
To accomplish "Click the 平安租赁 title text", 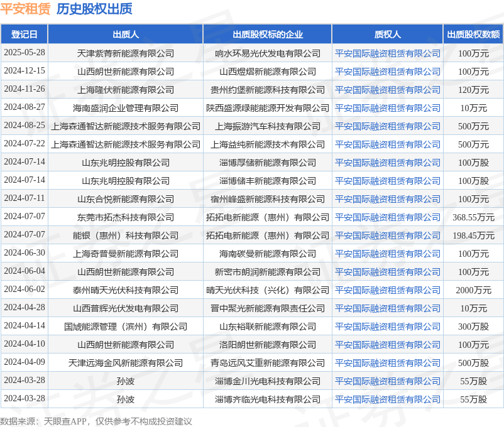I will (x=25, y=9).
